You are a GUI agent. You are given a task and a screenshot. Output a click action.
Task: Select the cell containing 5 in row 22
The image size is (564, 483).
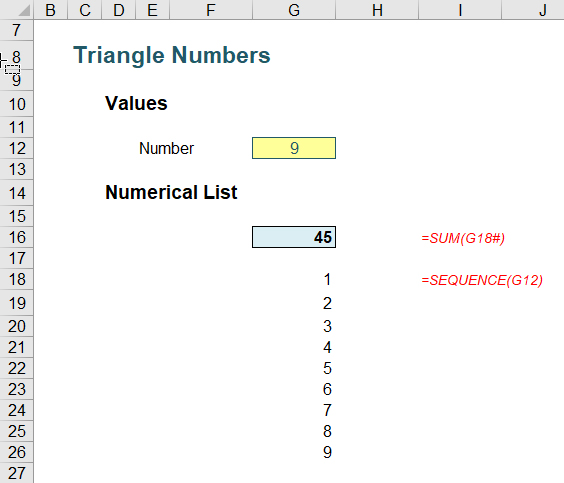(x=294, y=368)
